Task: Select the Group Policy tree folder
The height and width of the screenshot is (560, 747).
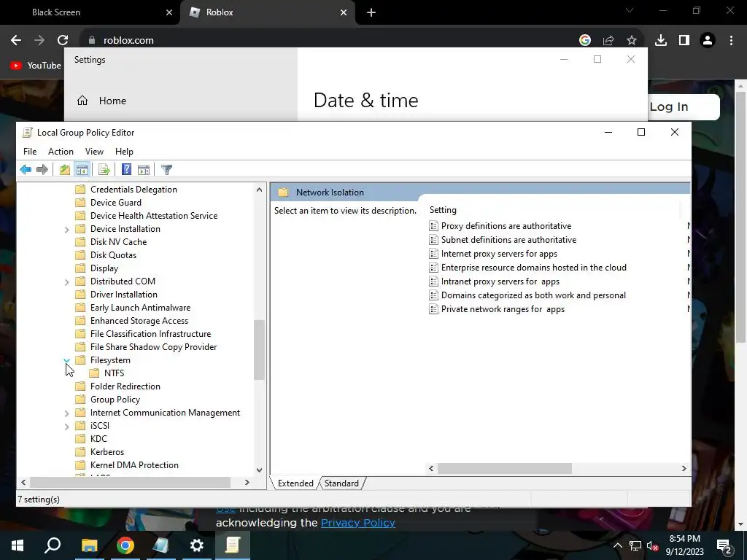Action: [x=115, y=400]
